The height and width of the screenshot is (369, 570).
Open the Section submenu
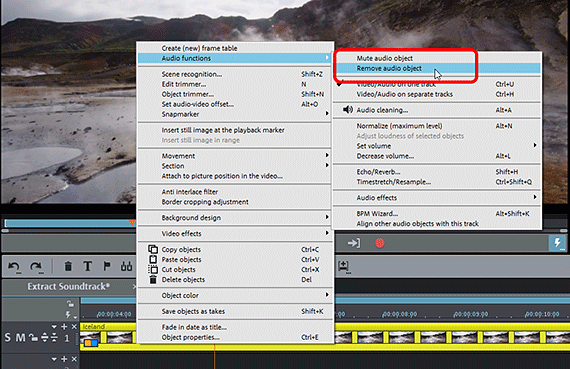[x=234, y=166]
